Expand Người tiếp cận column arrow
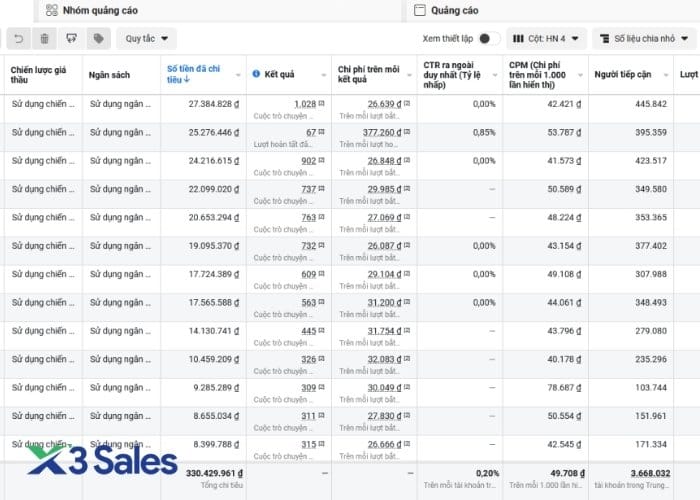Image resolution: width=700 pixels, height=500 pixels. point(666,75)
